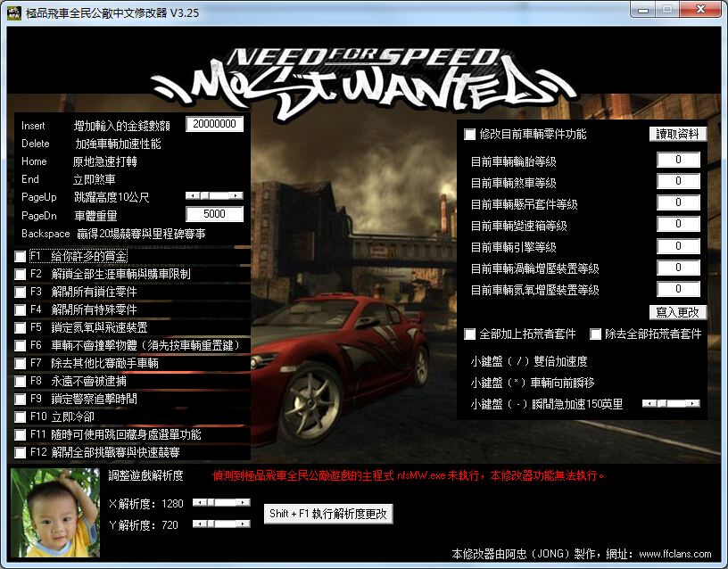Enable 全部加上拓荒者套件 checkbox
The image size is (728, 569).
470,334
